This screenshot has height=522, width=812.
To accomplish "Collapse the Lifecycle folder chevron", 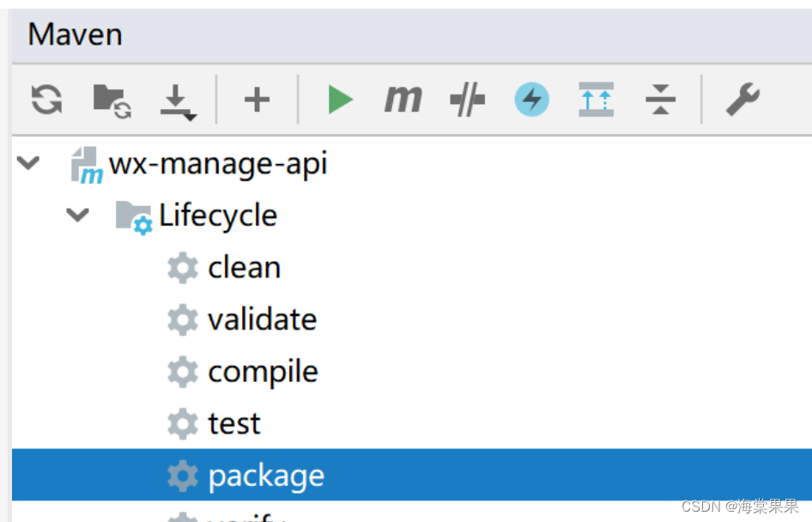I will click(77, 215).
